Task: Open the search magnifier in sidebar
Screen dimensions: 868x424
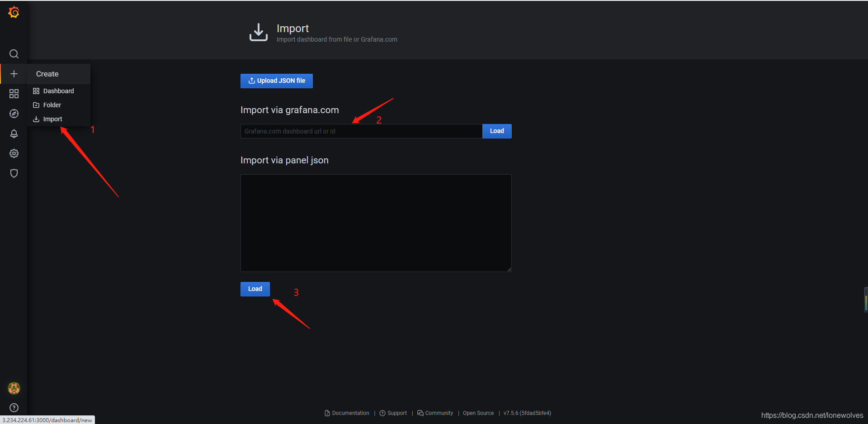Action: click(14, 54)
